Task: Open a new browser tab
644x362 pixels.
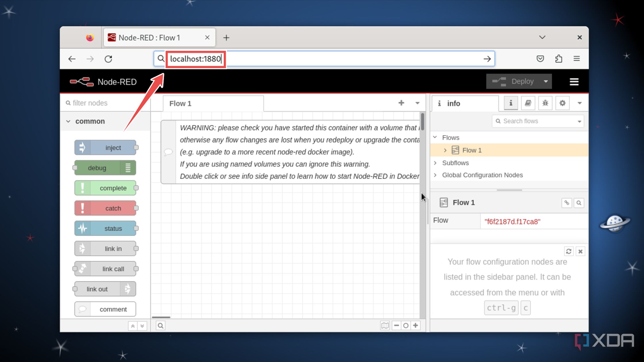Action: (x=226, y=37)
